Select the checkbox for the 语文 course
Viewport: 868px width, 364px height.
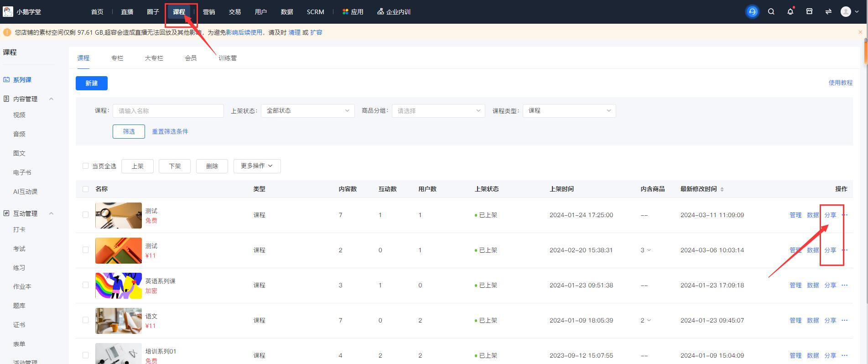point(85,320)
